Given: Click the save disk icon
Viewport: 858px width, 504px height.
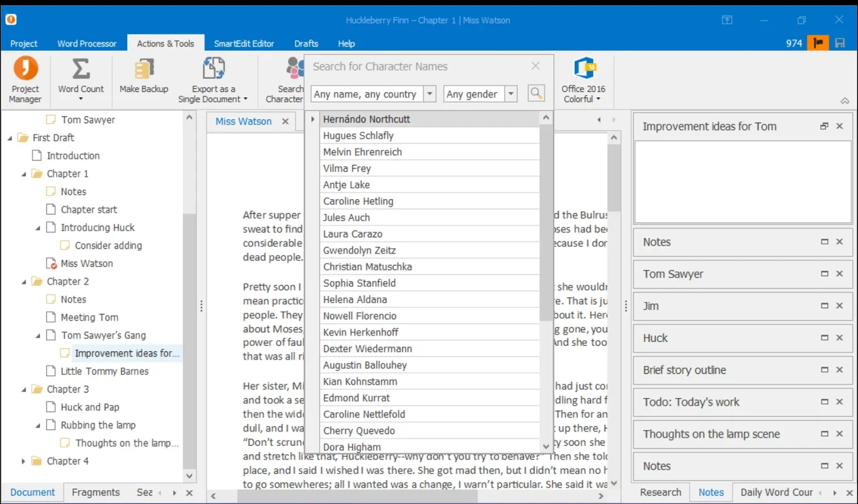Looking at the screenshot, I should [x=840, y=43].
